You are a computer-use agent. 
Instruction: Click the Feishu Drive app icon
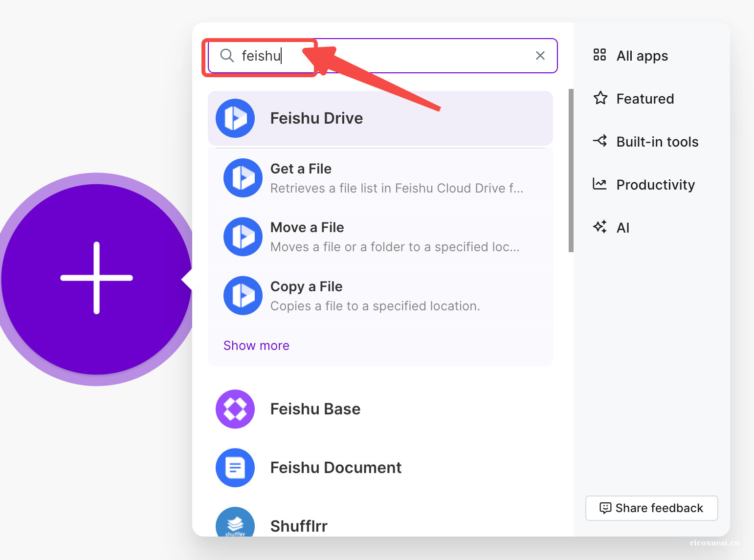click(x=235, y=118)
